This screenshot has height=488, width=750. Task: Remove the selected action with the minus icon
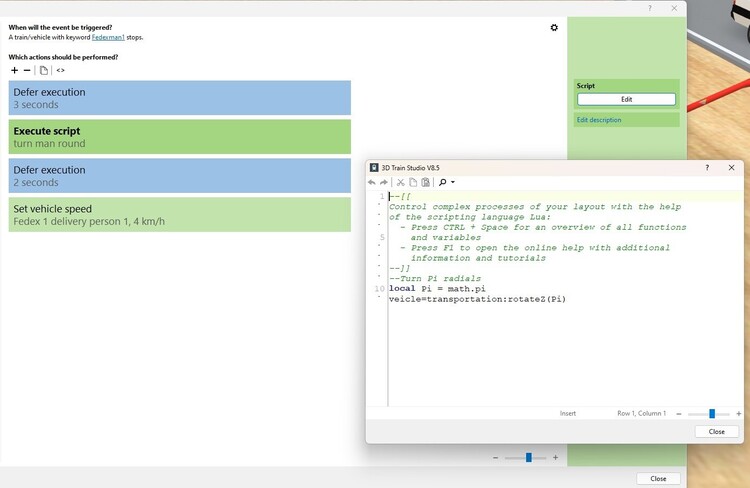point(27,70)
